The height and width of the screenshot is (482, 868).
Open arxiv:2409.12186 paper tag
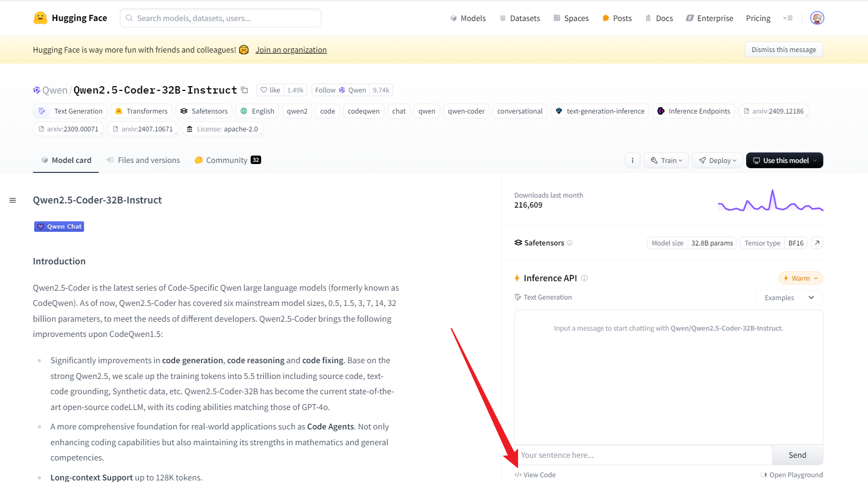[x=773, y=111]
